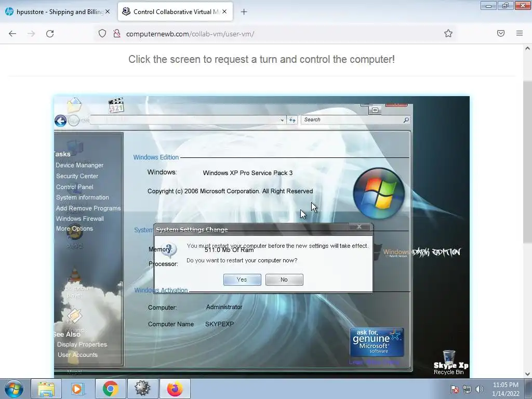Reload the current page
This screenshot has width=532, height=399.
coord(50,34)
